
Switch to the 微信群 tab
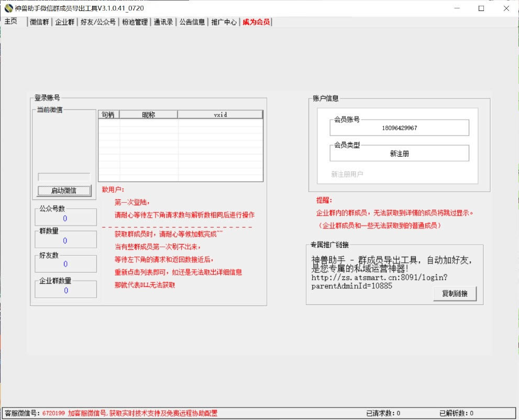coord(40,22)
